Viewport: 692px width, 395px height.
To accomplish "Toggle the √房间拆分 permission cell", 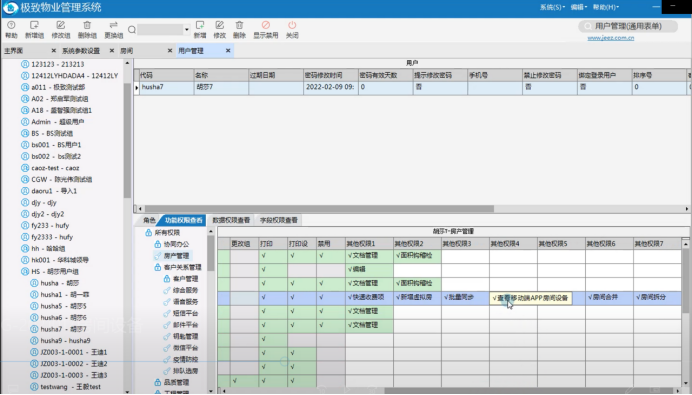I will (658, 297).
